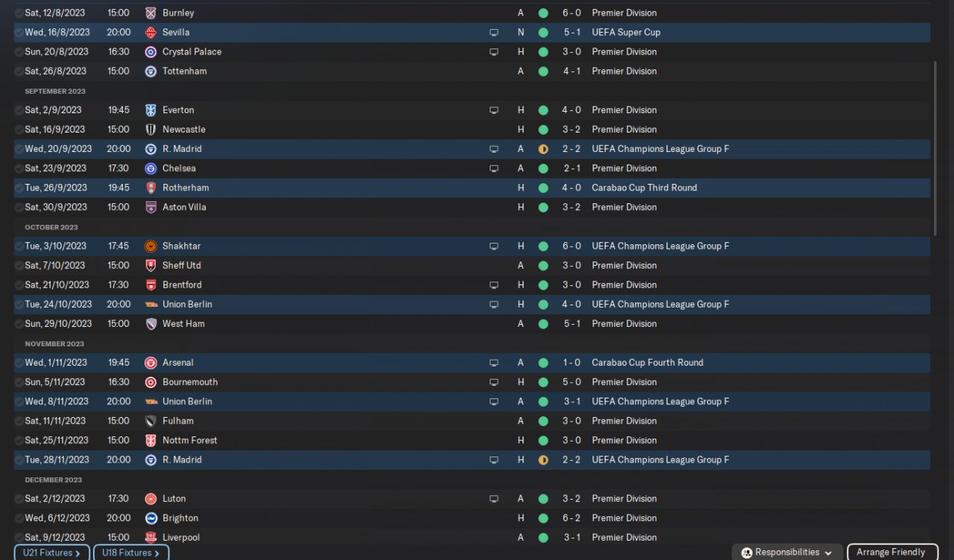Click the Brighton club badge icon
Screen dimensions: 954x560
coord(151,518)
